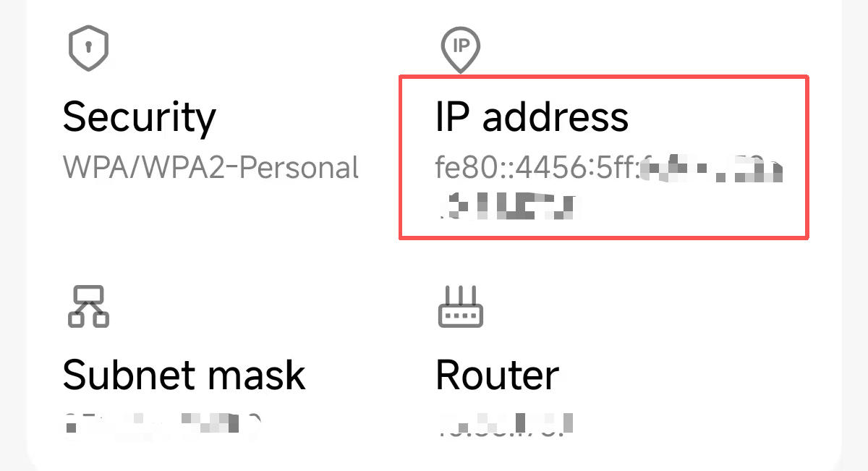The image size is (868, 471).
Task: Click the Subnet mask heading
Action: 184,374
